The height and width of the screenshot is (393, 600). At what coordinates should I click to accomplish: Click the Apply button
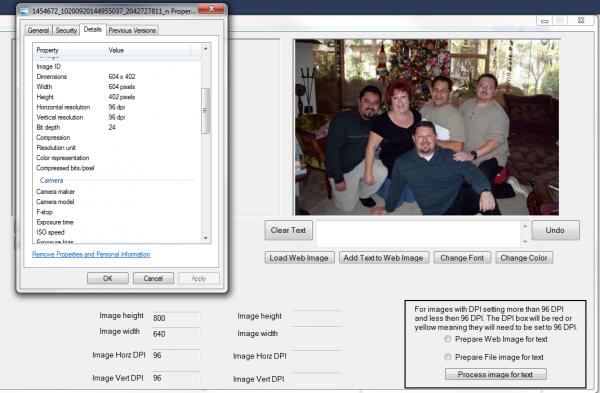point(199,278)
